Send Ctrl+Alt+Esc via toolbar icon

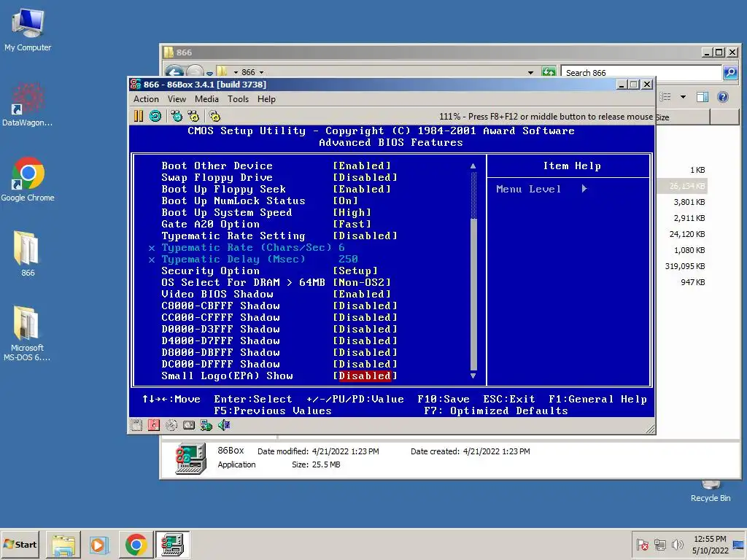(193, 116)
